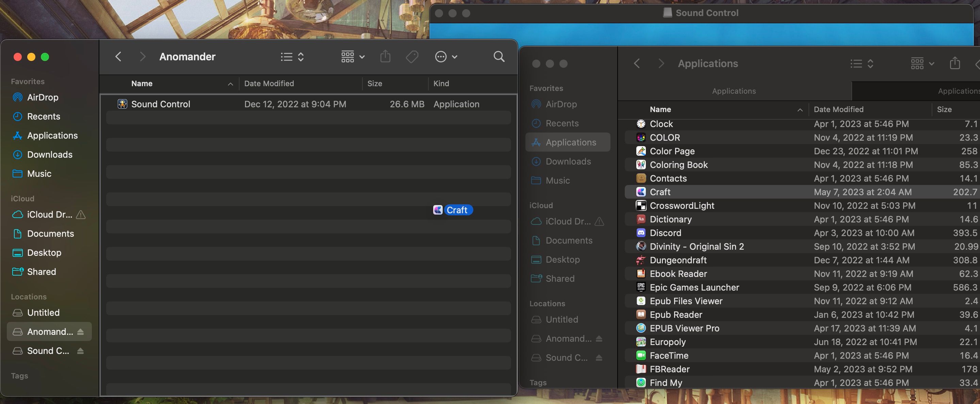Select the Discord app in Applications list
The image size is (980, 404).
coord(802,233)
